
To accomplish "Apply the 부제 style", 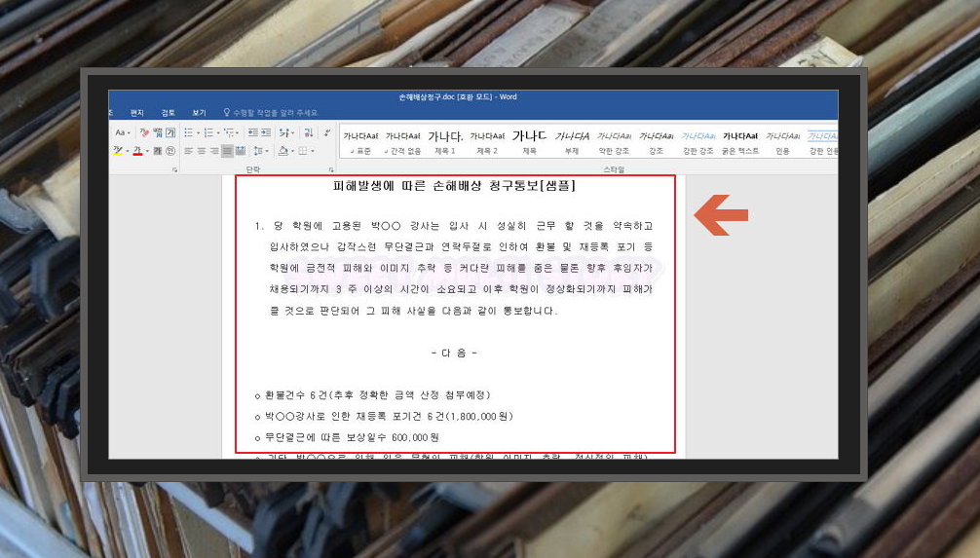I will (x=572, y=143).
